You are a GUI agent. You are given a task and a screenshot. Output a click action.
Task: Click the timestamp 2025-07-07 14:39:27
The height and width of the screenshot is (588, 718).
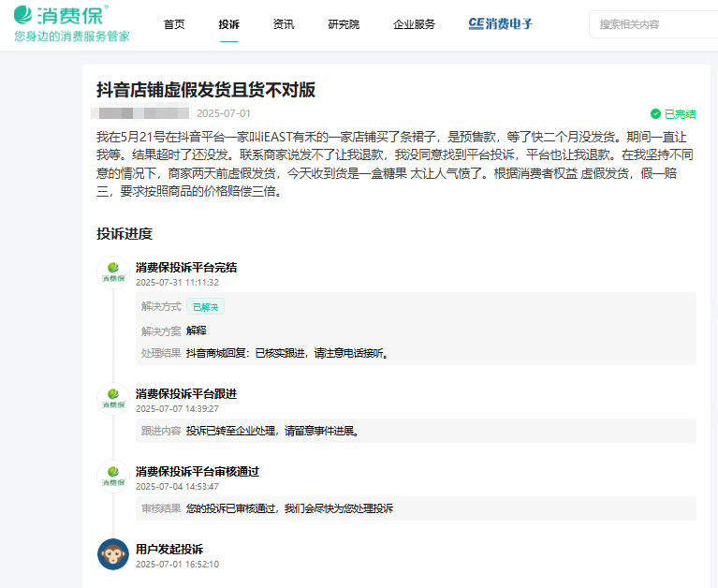click(177, 409)
